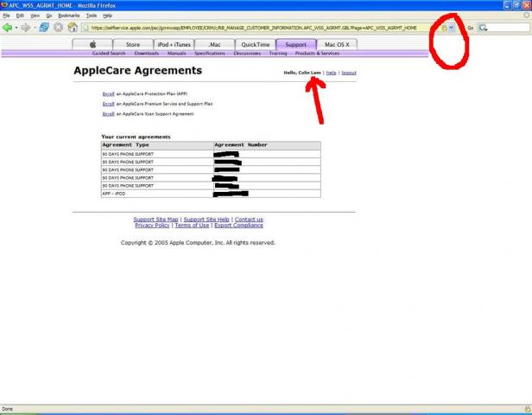This screenshot has height=415, width=532.
Task: Click the help link beside user greeting
Action: click(331, 73)
